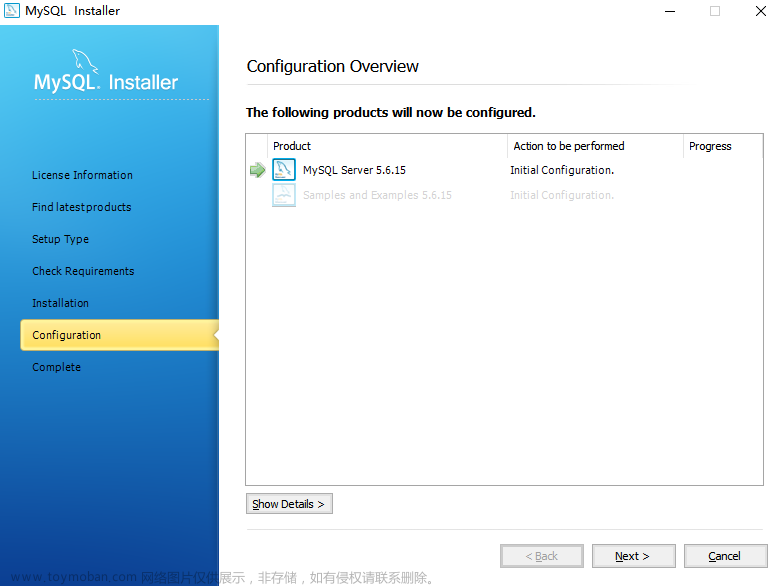Proceed with the Next button

(634, 556)
